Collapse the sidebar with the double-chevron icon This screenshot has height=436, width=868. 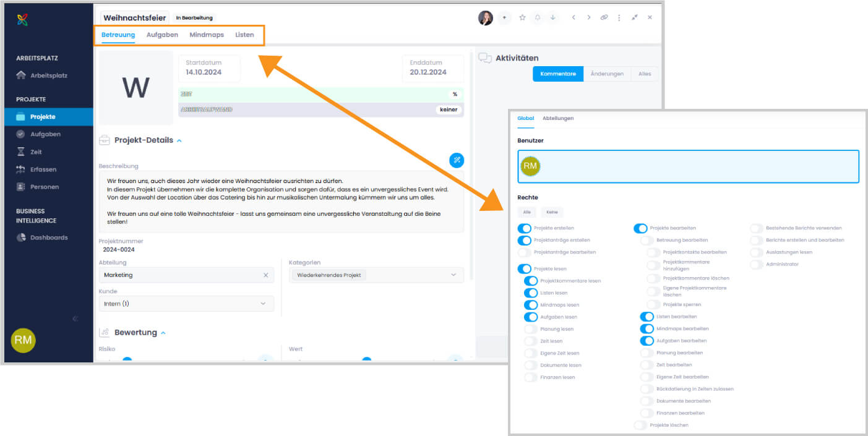pos(75,318)
